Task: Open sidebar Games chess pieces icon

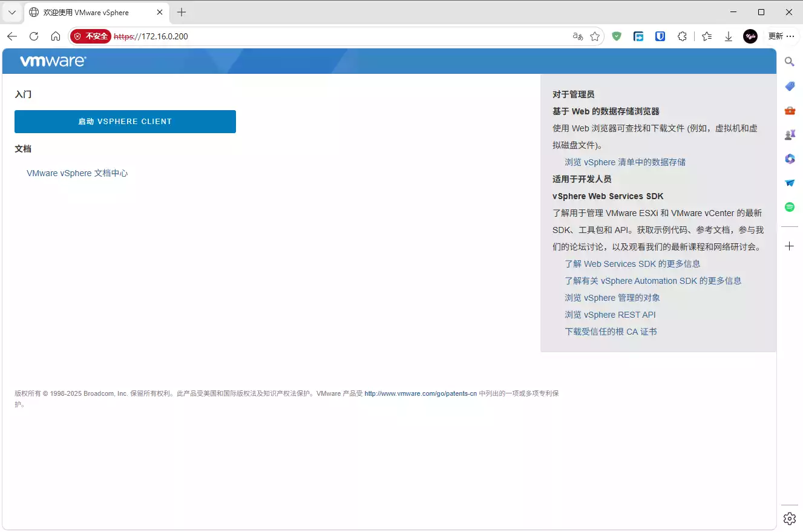Action: click(790, 134)
